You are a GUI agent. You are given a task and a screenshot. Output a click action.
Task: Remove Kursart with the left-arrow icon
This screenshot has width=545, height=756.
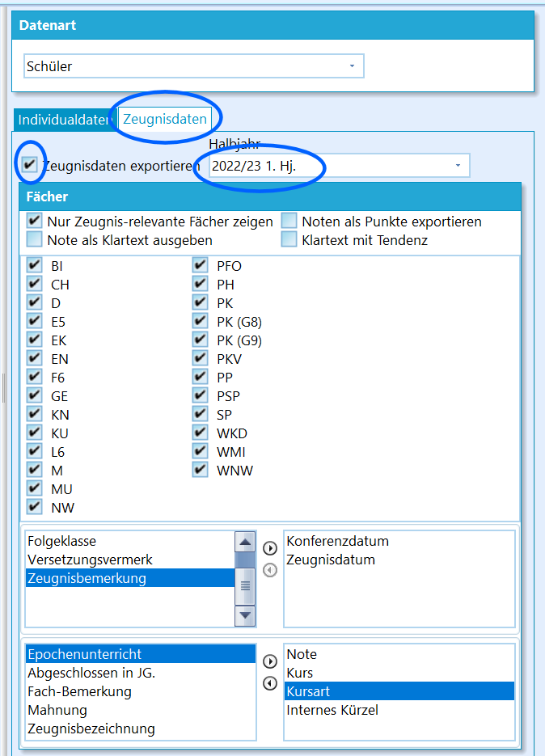pyautogui.click(x=270, y=683)
